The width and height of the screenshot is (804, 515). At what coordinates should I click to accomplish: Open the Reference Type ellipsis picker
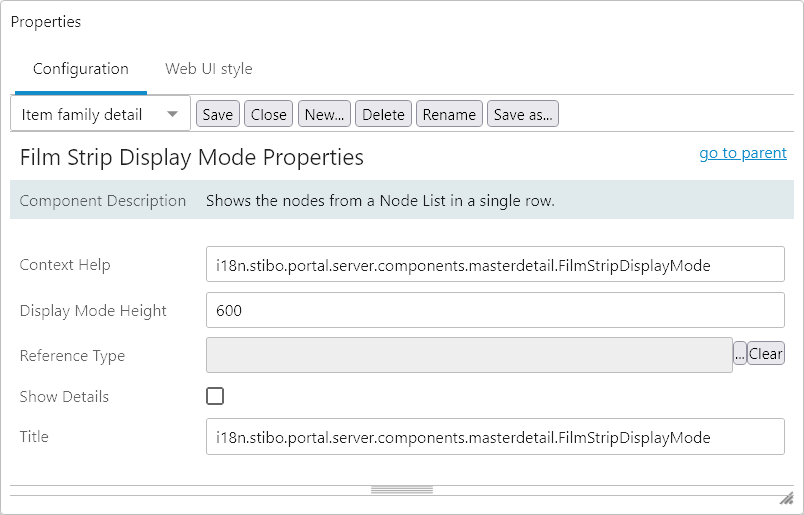740,353
